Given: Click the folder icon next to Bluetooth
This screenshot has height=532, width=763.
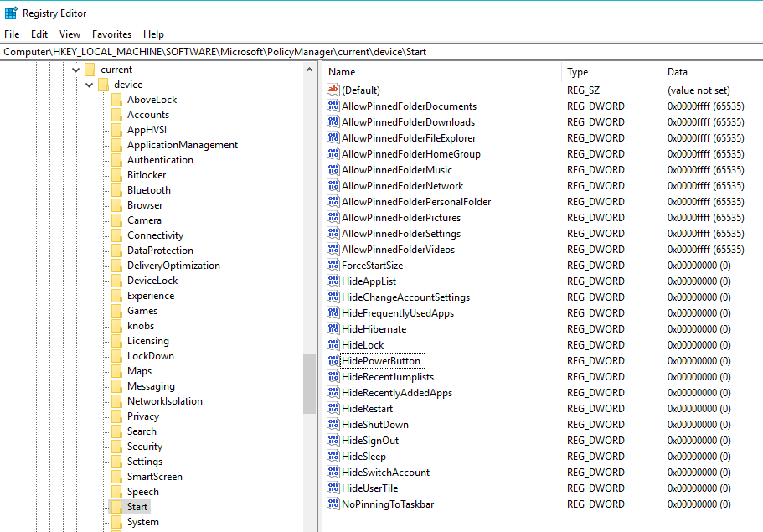Looking at the screenshot, I should (x=116, y=190).
